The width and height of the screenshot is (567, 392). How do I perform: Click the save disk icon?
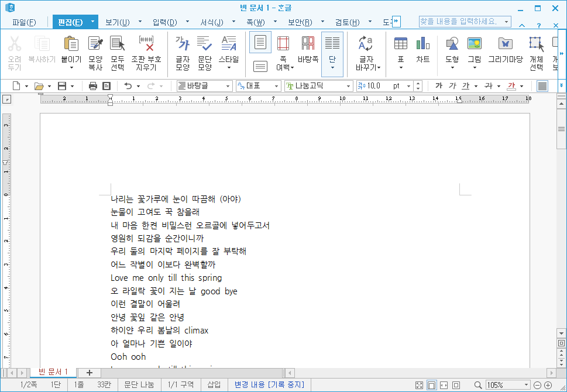(x=62, y=86)
